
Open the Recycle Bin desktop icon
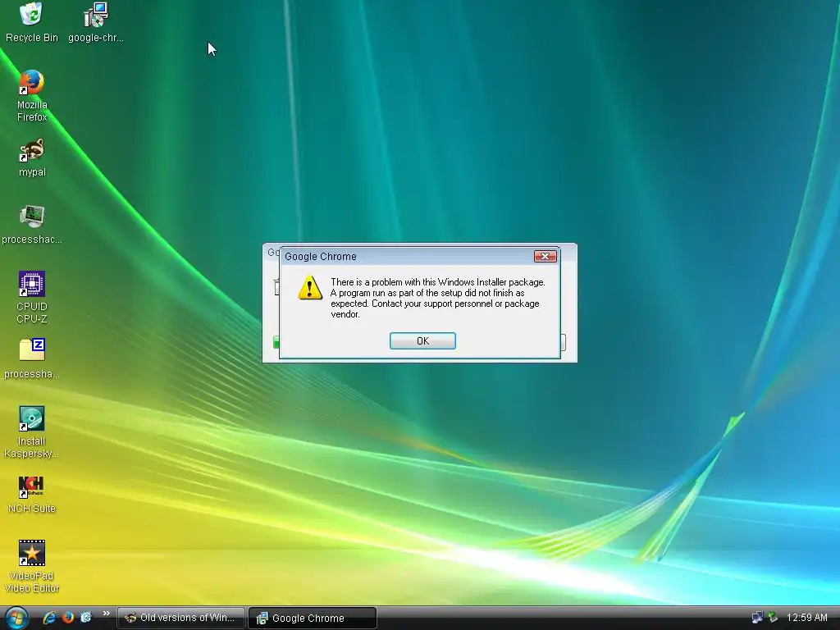point(32,22)
